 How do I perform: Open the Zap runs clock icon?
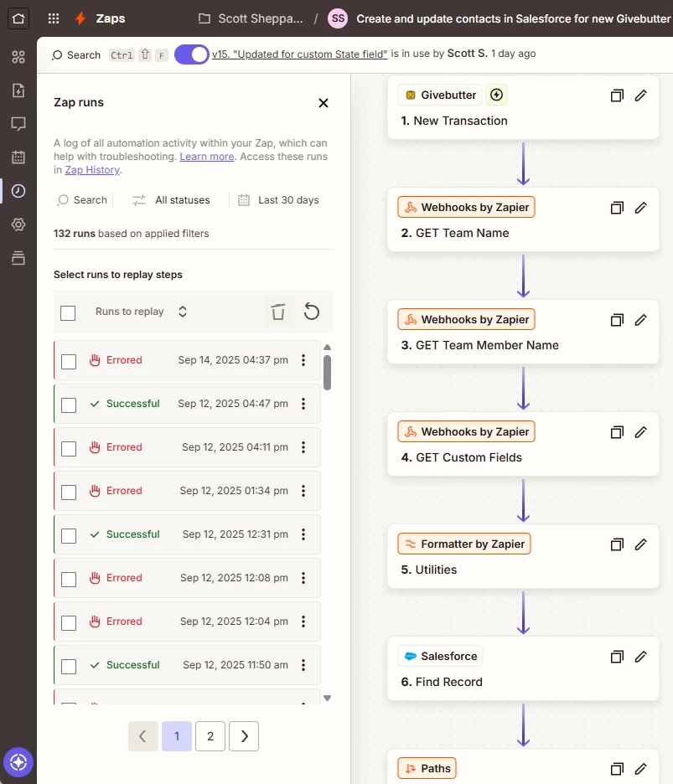click(18, 191)
